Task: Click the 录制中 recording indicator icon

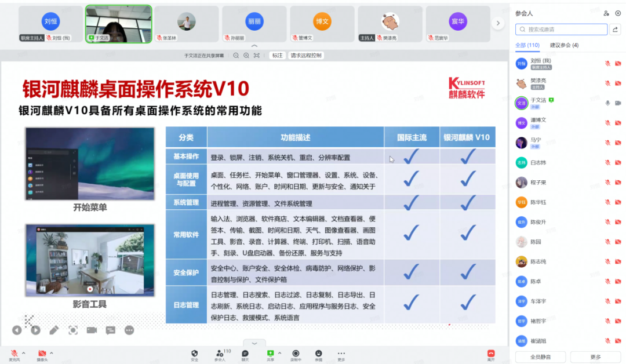Action: click(296, 353)
